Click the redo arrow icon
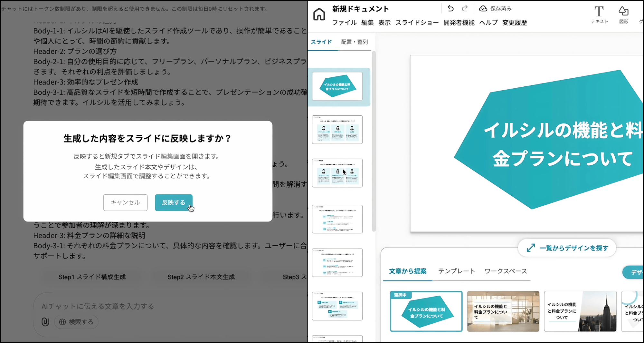 pos(465,9)
